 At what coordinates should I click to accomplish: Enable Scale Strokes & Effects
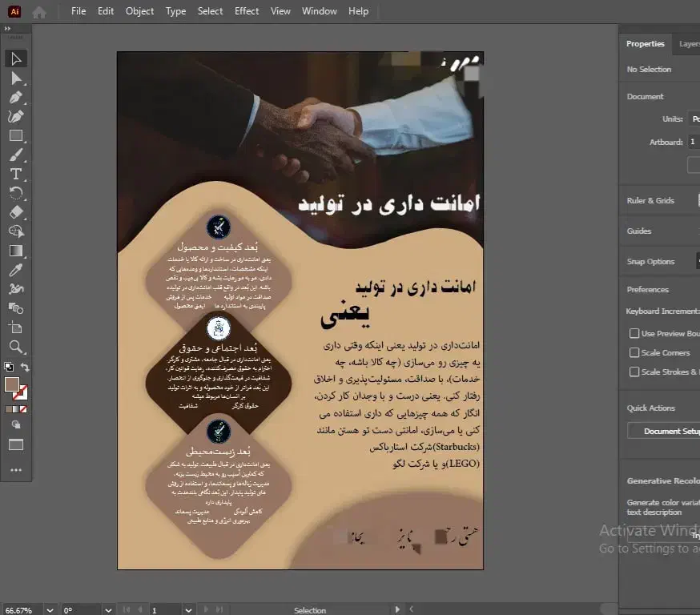coord(634,372)
